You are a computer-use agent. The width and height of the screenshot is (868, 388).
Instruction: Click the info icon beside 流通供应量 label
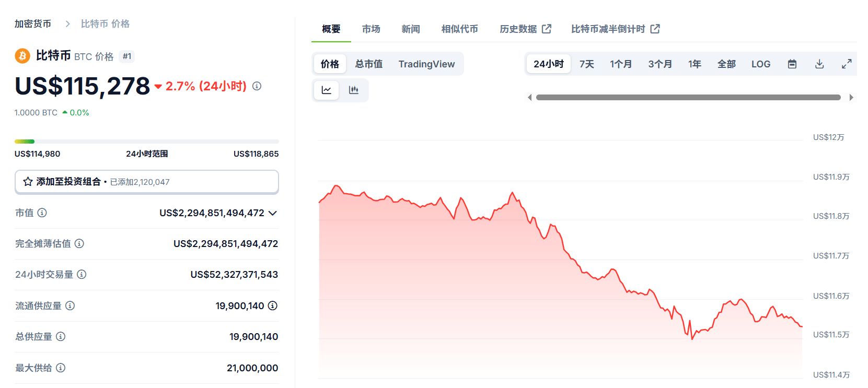[x=70, y=305]
